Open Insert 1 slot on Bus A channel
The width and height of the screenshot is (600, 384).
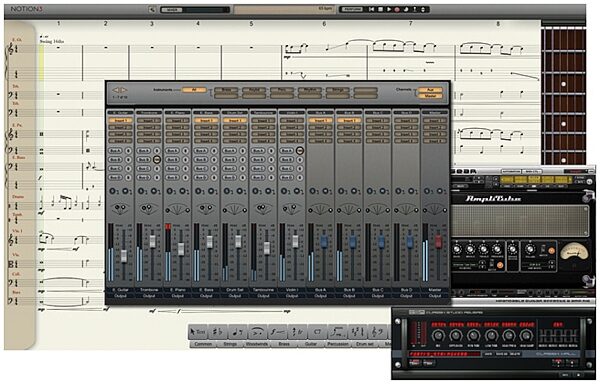pos(320,120)
